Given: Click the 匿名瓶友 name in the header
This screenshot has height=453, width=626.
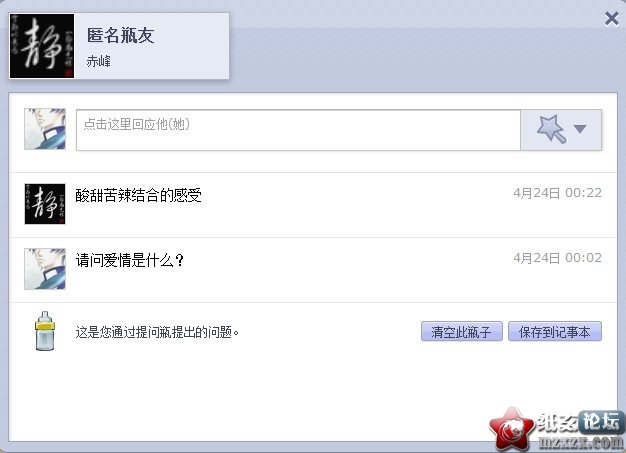Looking at the screenshot, I should pos(121,36).
